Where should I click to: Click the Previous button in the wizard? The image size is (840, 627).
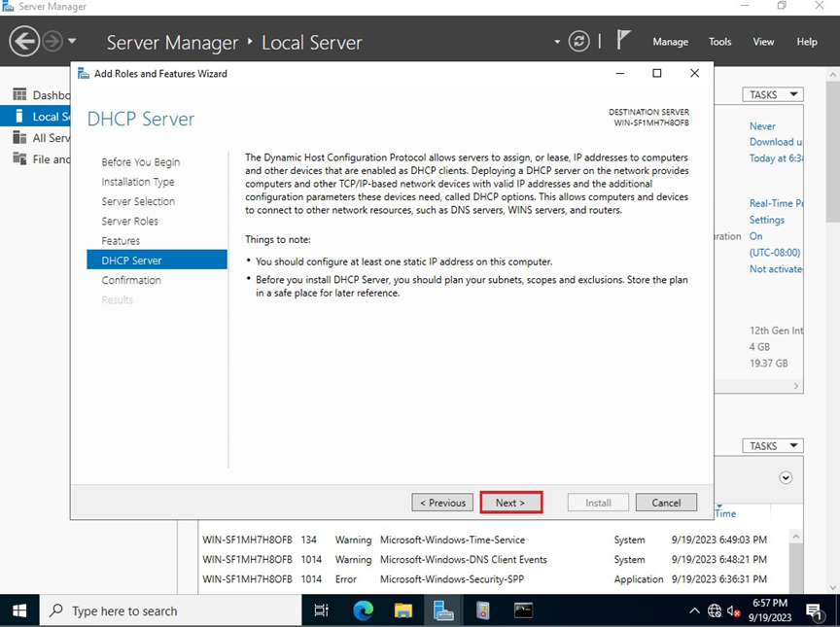(442, 503)
